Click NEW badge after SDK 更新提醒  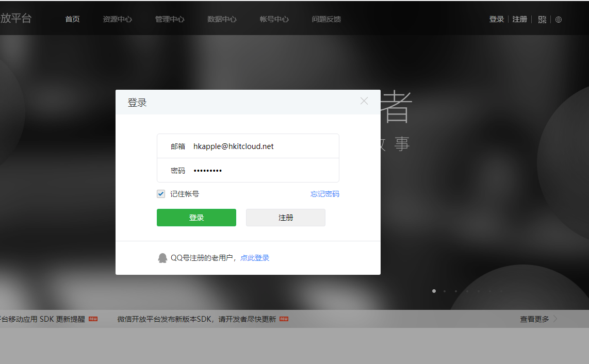[x=93, y=319]
